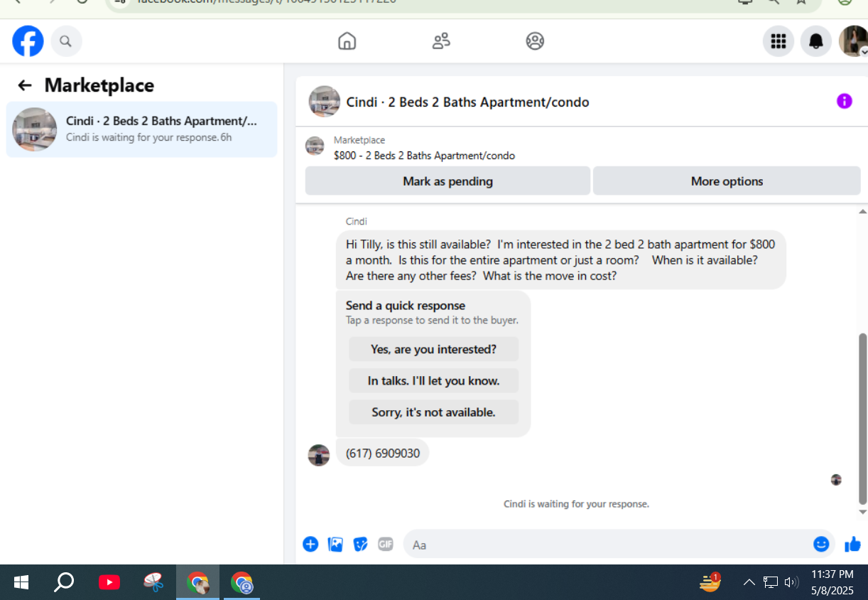Open the Facebook search magnifier
The image size is (868, 600).
pos(66,41)
